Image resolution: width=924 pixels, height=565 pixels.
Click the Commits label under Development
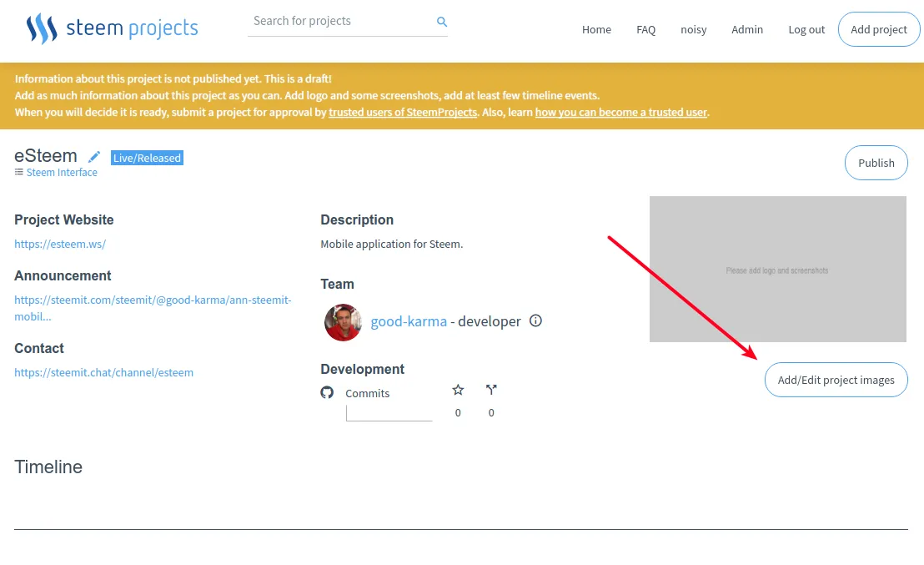click(367, 393)
